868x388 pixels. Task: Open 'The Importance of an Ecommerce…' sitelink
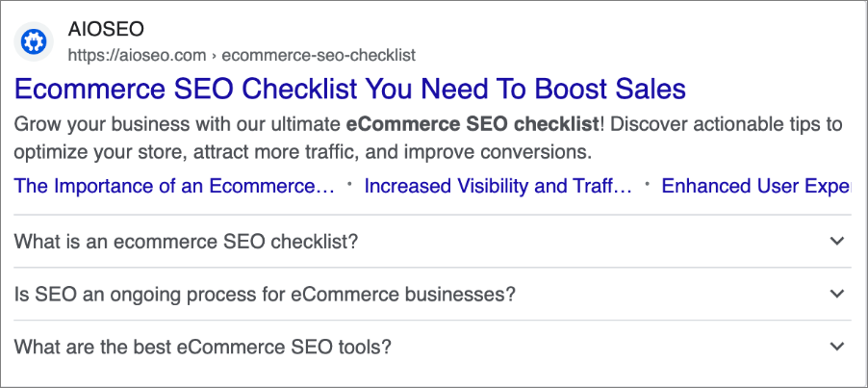(x=174, y=186)
